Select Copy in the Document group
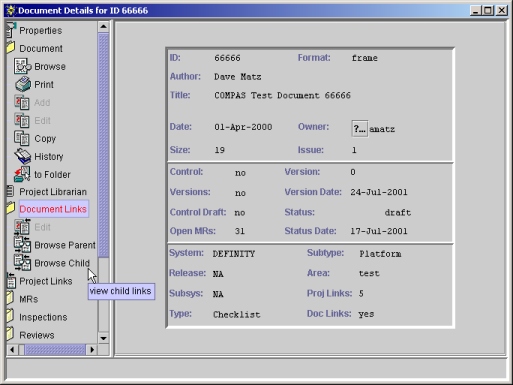The width and height of the screenshot is (513, 385). point(45,139)
